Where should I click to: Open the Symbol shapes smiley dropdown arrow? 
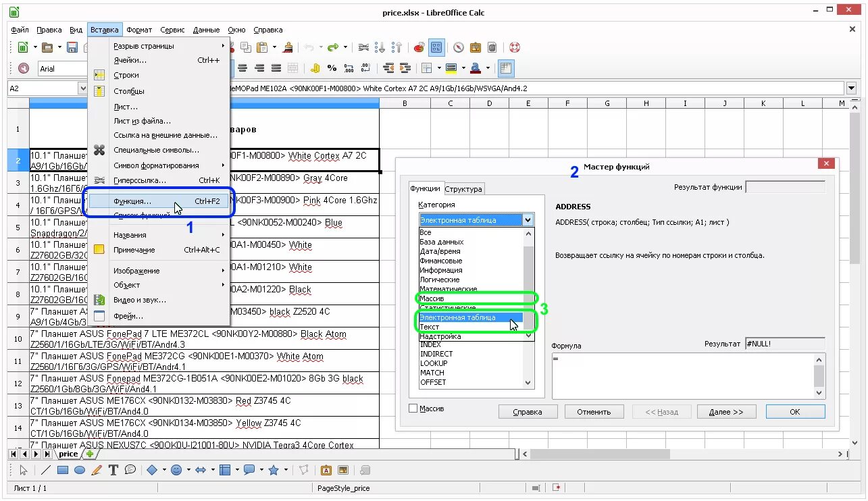click(x=188, y=470)
